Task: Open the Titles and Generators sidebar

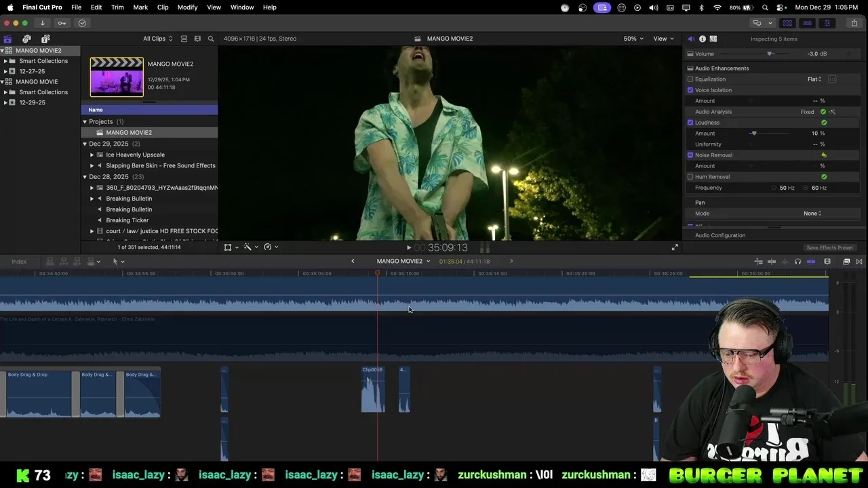Action: (x=45, y=39)
